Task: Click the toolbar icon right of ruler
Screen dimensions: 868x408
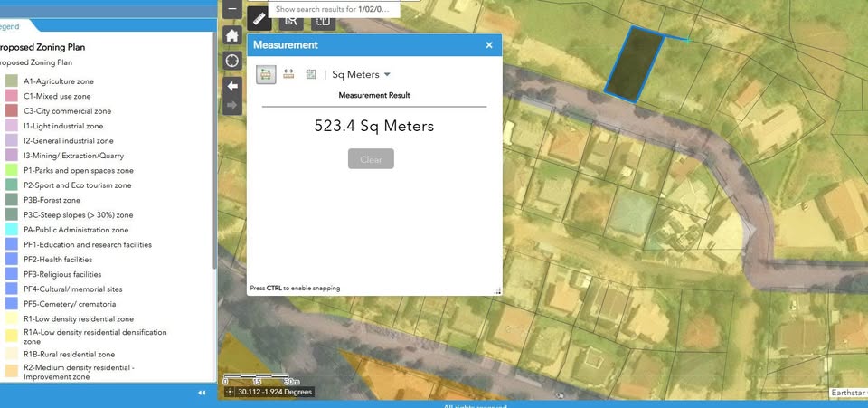Action: pos(290,18)
